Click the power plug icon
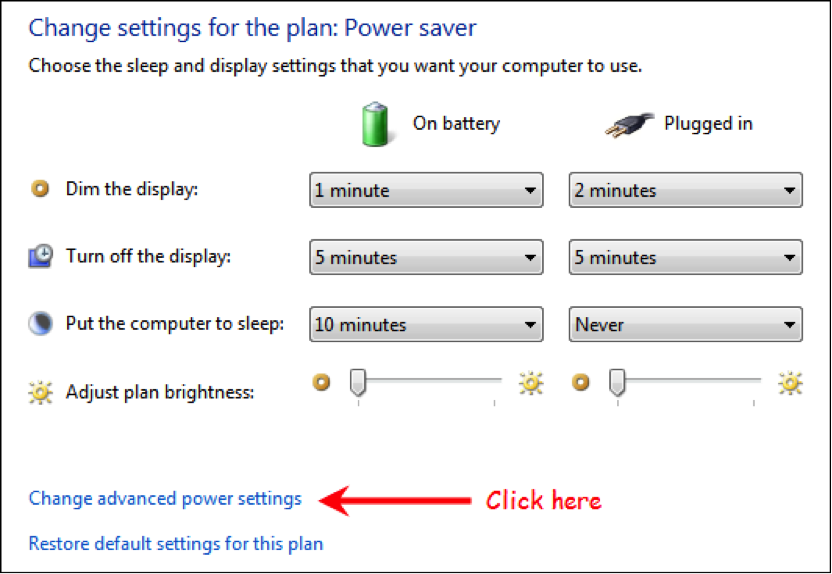This screenshot has width=832, height=574. click(x=629, y=126)
